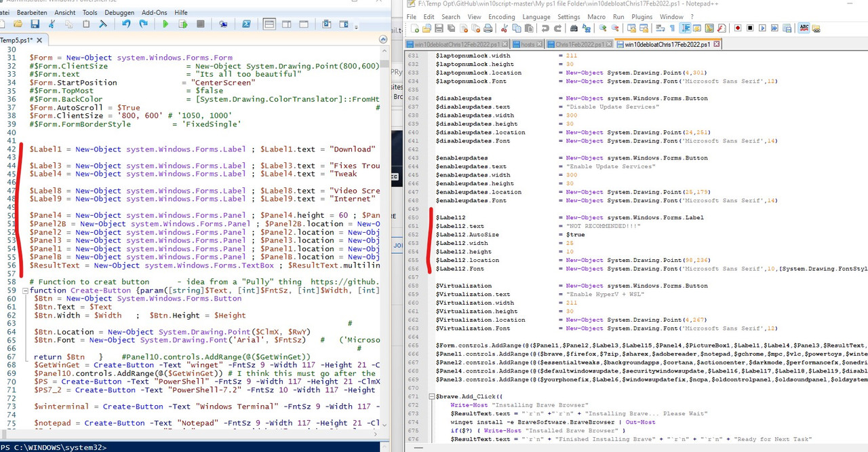Start PowerShell.exe from ISE toolbar
868x452 pixels.
[x=245, y=24]
